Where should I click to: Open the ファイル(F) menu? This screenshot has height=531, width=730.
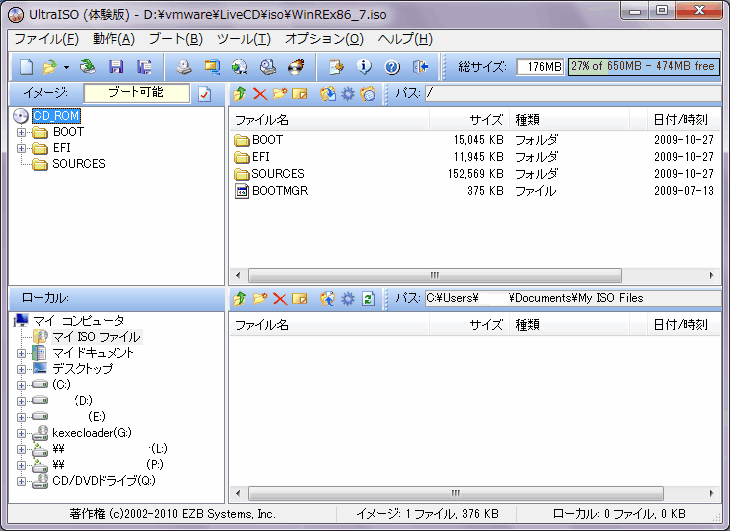tap(47, 39)
